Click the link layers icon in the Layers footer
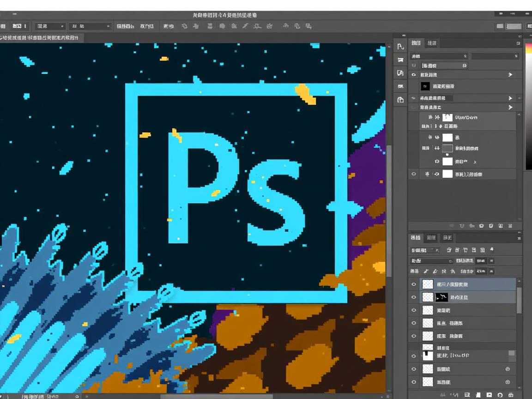This screenshot has height=399, width=532. (x=443, y=395)
